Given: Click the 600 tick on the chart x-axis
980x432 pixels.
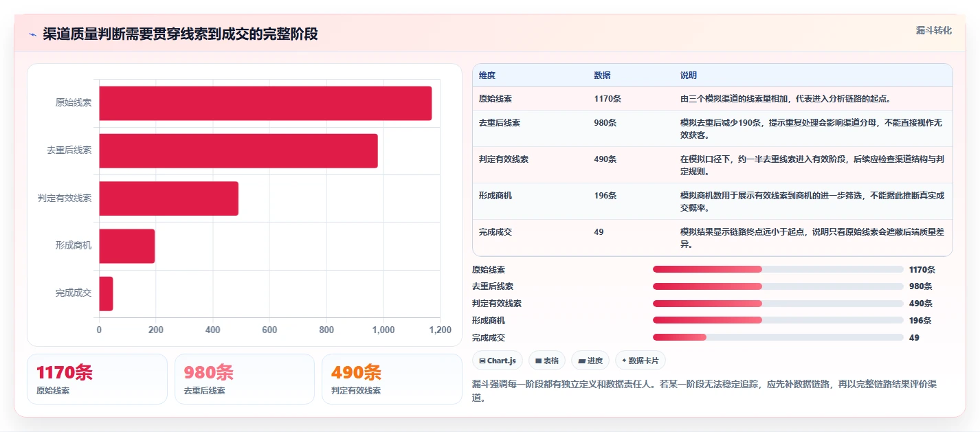Looking at the screenshot, I should point(269,330).
